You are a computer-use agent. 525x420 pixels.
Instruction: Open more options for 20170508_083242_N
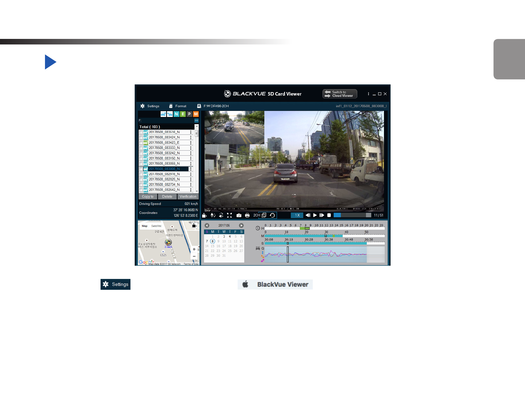tap(191, 153)
